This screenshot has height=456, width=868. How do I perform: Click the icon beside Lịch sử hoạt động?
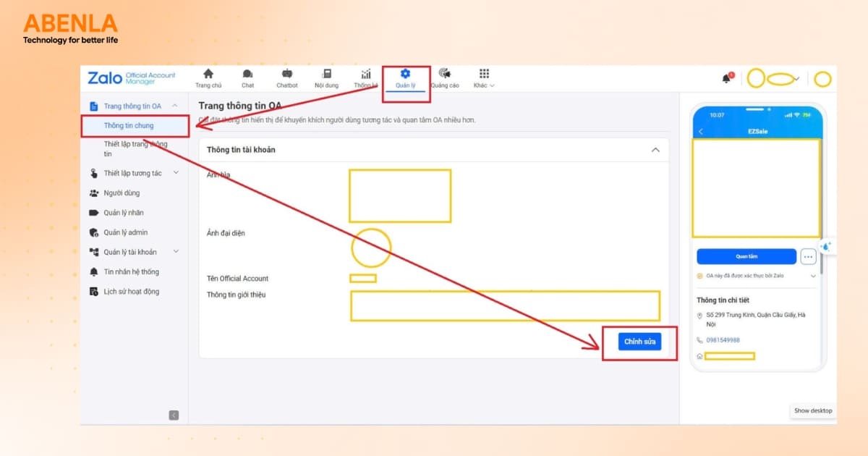pyautogui.click(x=94, y=292)
